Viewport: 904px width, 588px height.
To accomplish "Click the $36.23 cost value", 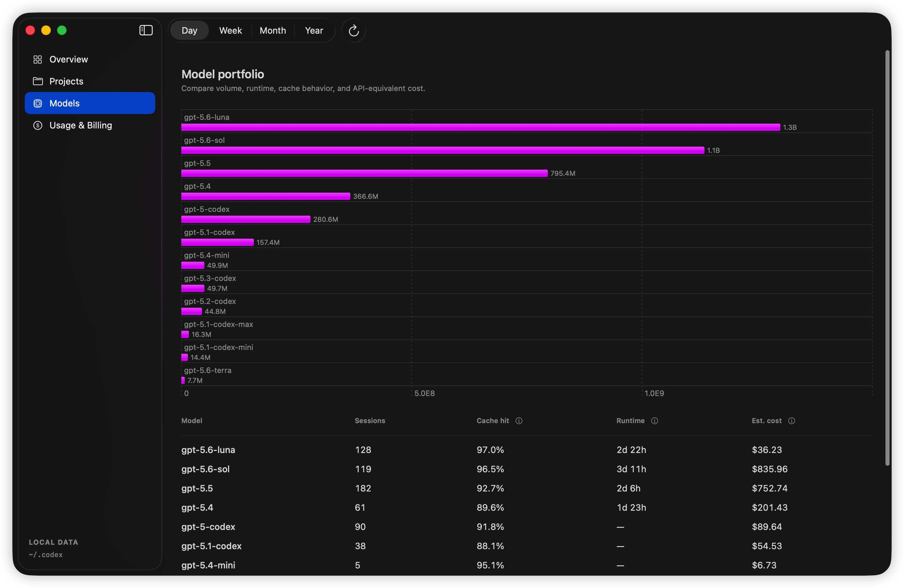I will coord(767,450).
